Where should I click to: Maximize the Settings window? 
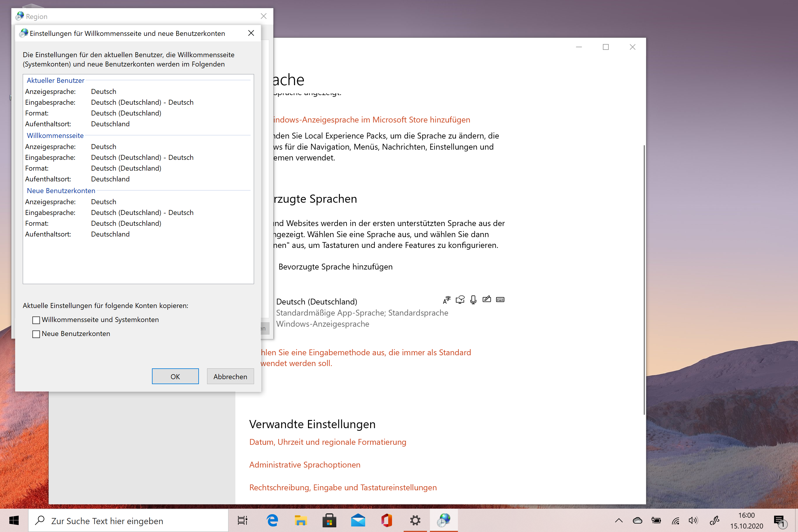(605, 47)
